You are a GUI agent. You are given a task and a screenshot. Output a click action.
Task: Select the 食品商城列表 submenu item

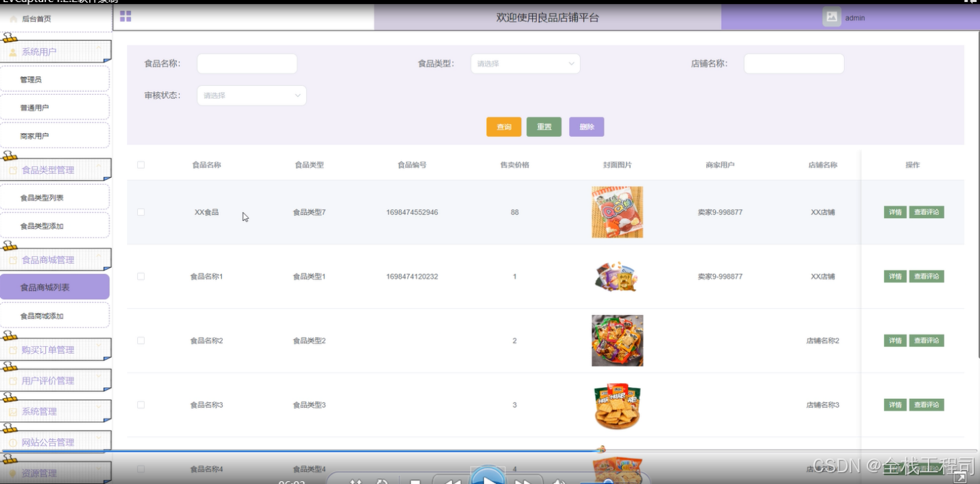coord(55,287)
